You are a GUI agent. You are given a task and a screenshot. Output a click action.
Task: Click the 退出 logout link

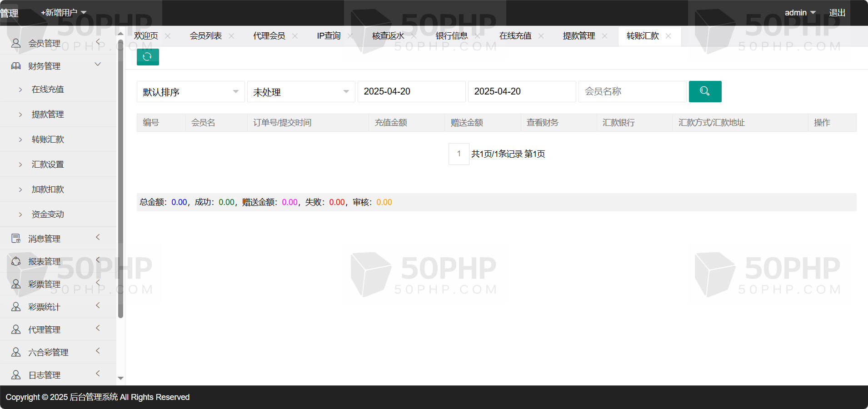tap(837, 13)
